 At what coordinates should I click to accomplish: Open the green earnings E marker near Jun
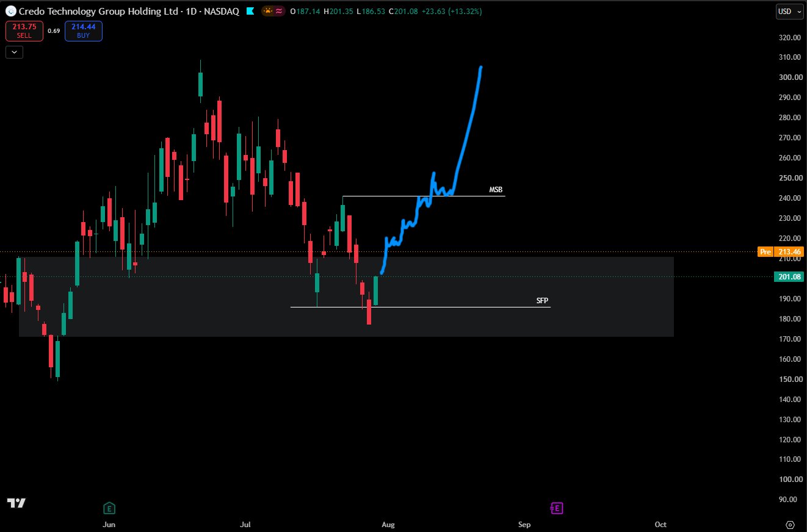click(109, 508)
